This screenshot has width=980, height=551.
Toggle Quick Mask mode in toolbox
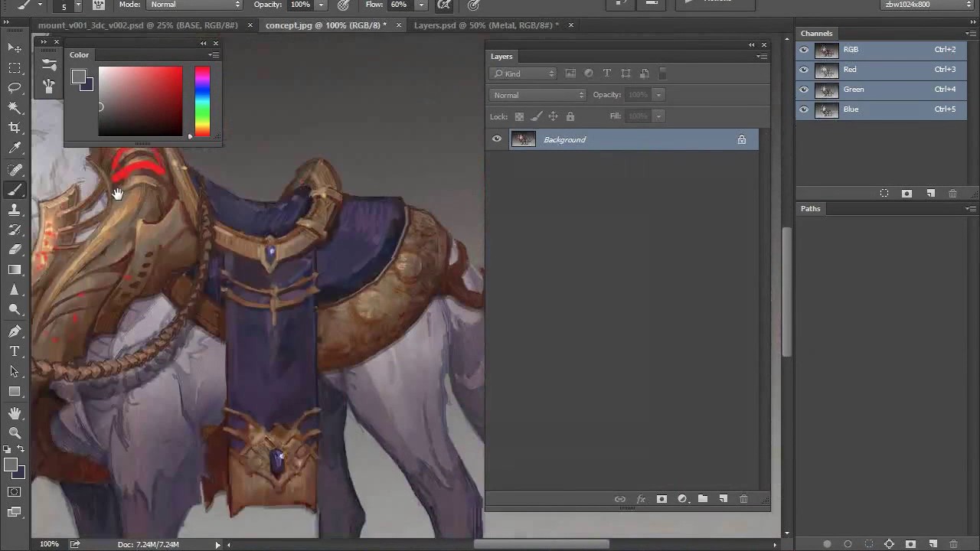coord(15,492)
